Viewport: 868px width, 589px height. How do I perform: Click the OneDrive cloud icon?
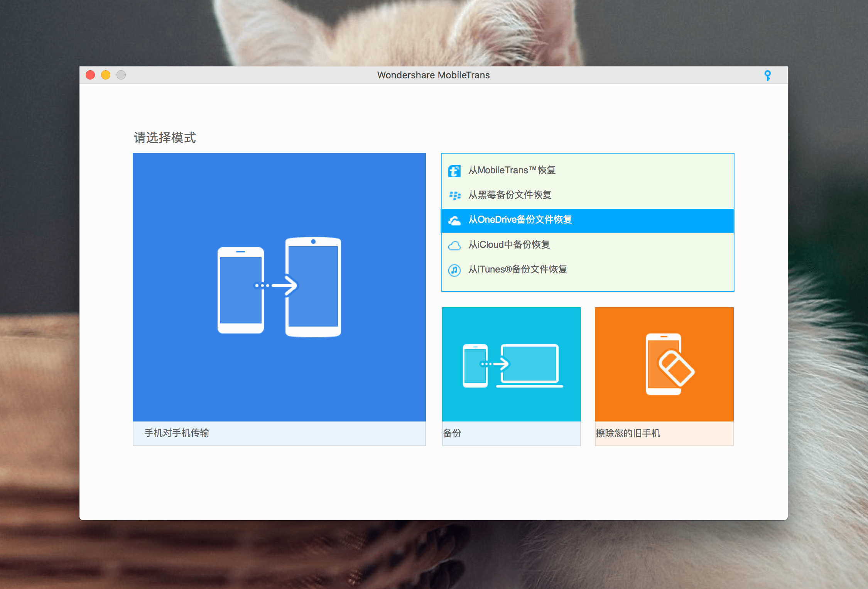pyautogui.click(x=454, y=220)
